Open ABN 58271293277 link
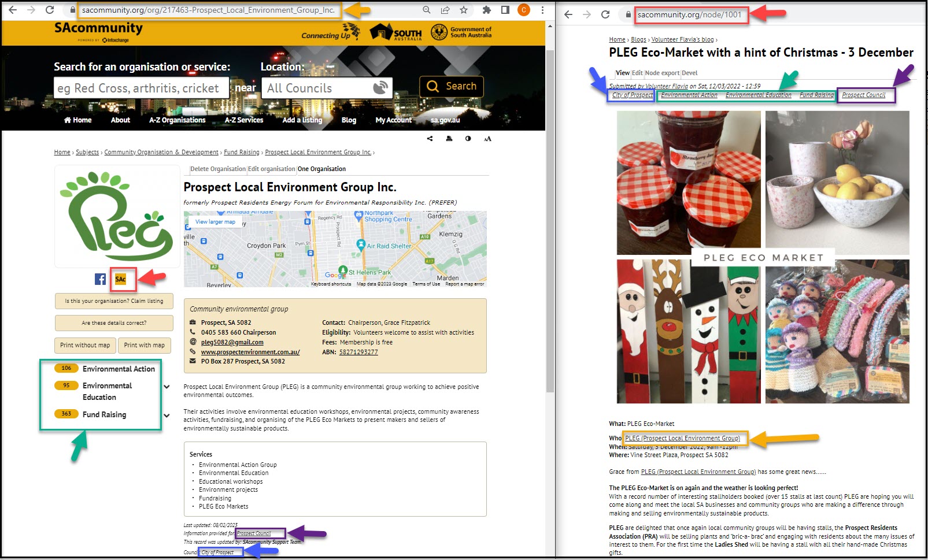The height and width of the screenshot is (560, 928). coord(358,352)
